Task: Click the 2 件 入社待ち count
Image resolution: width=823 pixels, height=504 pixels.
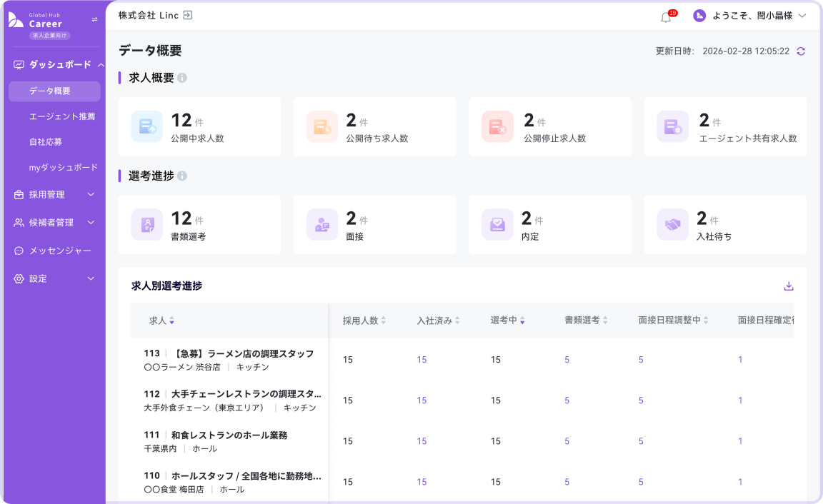Action: point(707,218)
